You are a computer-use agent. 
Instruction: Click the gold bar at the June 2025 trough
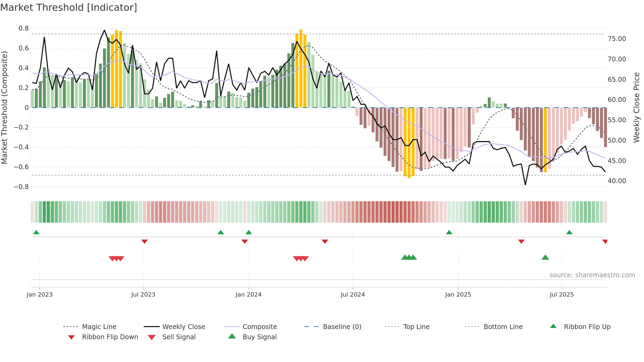click(x=545, y=140)
